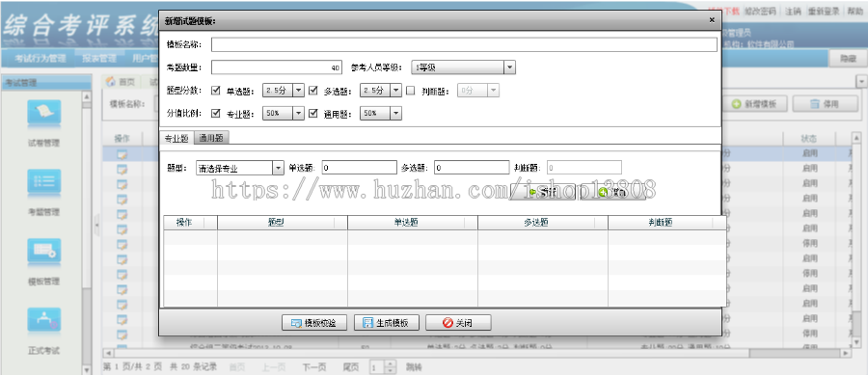Click the 模板名称 input field in dialog
This screenshot has width=868, height=375.
[464, 44]
